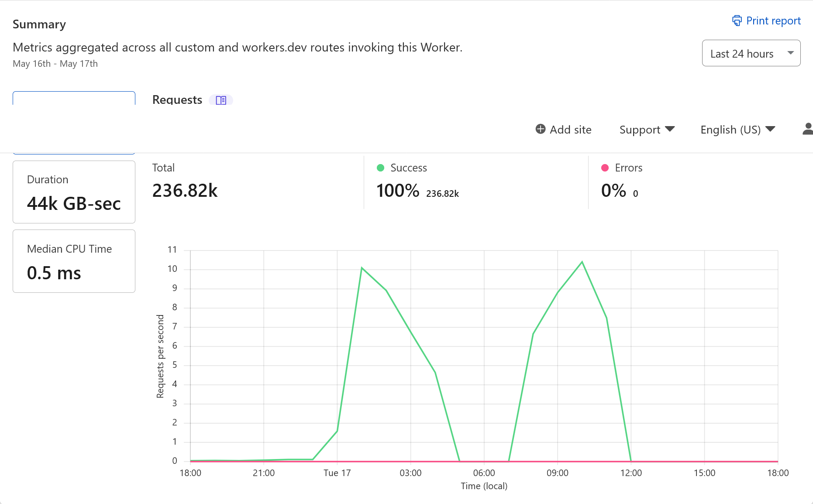Open the Last 24 hours time range dropdown

751,53
